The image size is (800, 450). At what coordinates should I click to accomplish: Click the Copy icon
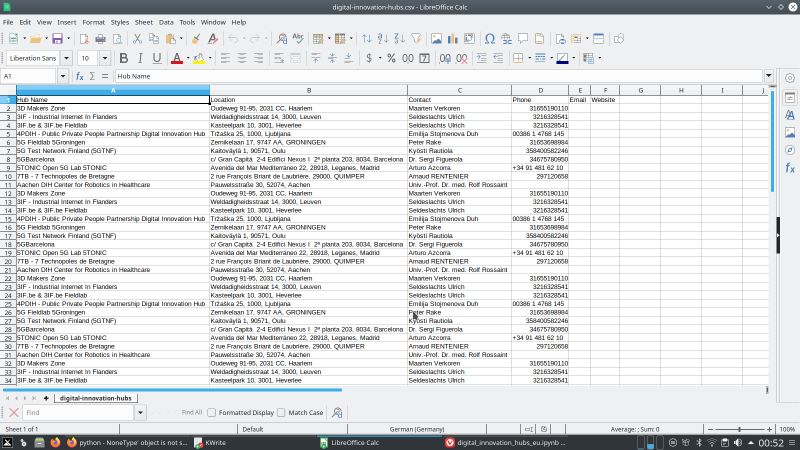154,39
